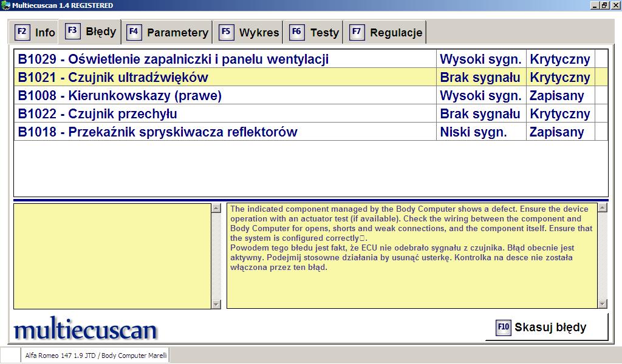Viewport: 622px width, 364px height.
Task: Click the F10 key icon
Action: point(504,327)
